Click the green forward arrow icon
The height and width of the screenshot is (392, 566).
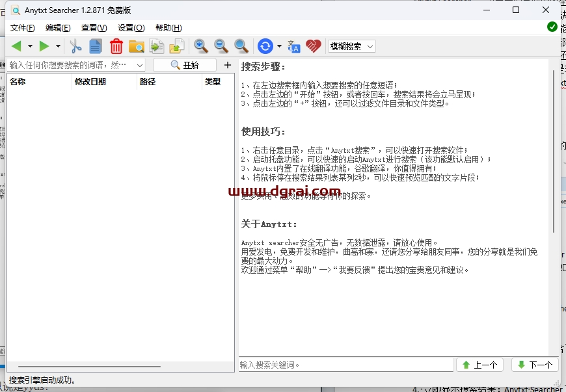click(x=44, y=46)
